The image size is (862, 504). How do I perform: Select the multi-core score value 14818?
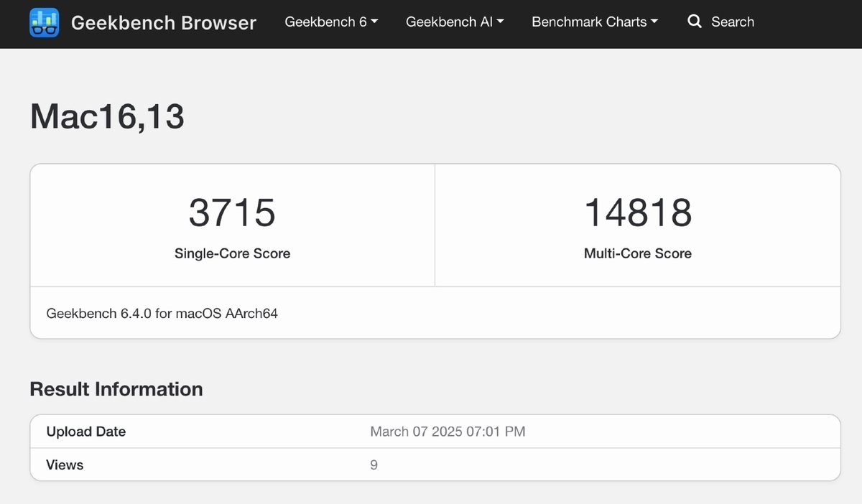(638, 213)
